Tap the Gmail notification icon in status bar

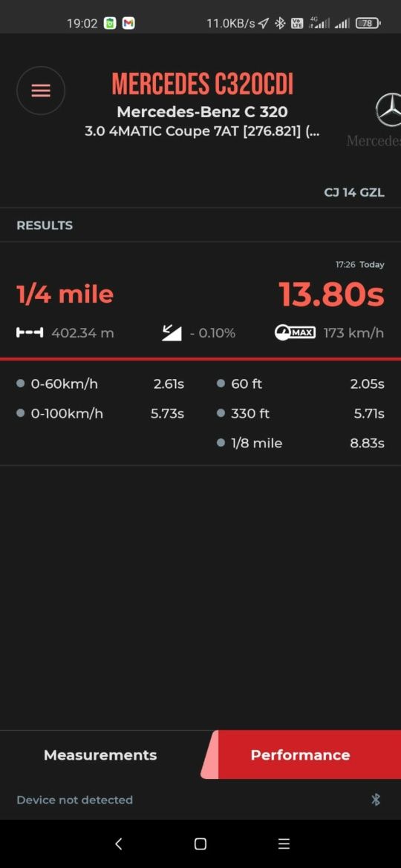128,23
